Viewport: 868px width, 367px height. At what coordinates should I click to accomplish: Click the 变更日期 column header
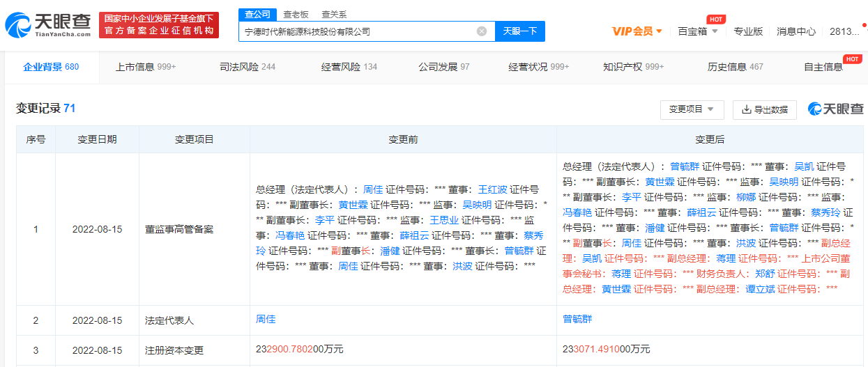coord(97,139)
